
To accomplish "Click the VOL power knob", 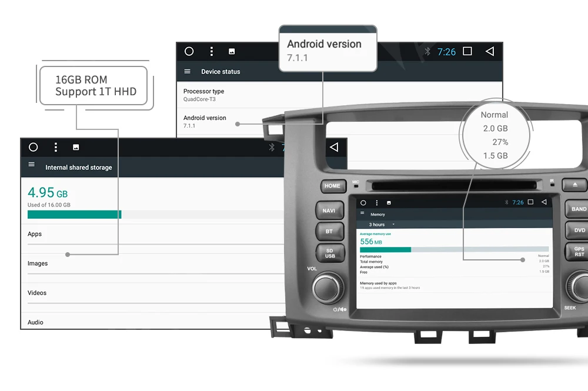I will pyautogui.click(x=328, y=288).
